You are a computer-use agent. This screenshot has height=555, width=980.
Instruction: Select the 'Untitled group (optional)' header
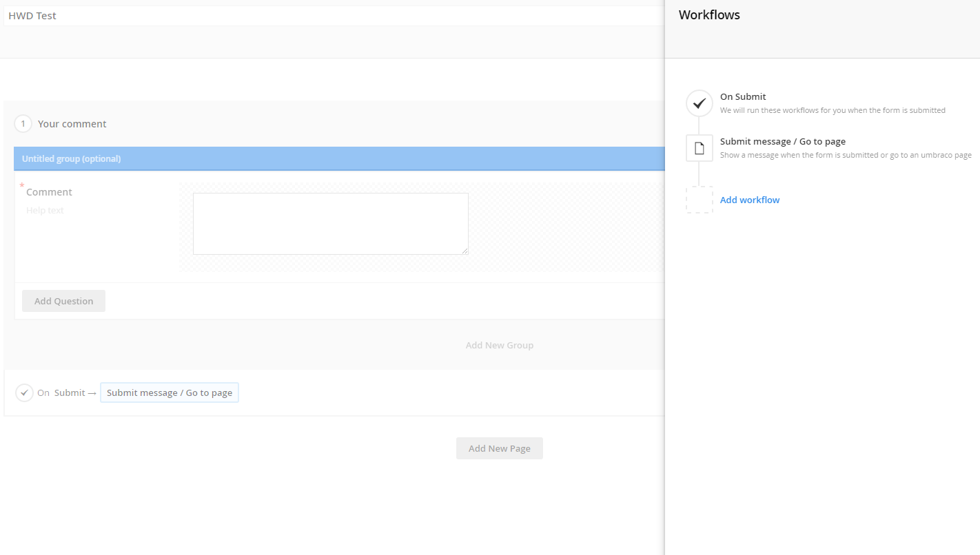pyautogui.click(x=72, y=158)
